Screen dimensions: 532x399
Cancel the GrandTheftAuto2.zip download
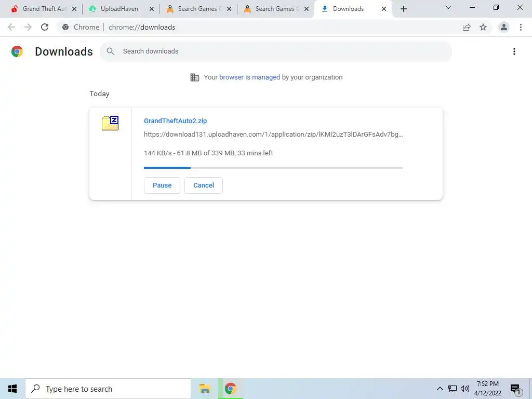pos(204,185)
